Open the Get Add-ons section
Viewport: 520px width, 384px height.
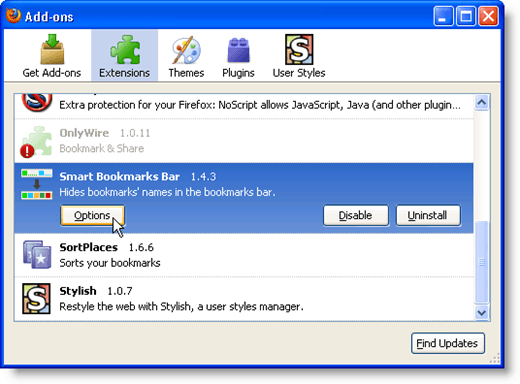(x=52, y=55)
